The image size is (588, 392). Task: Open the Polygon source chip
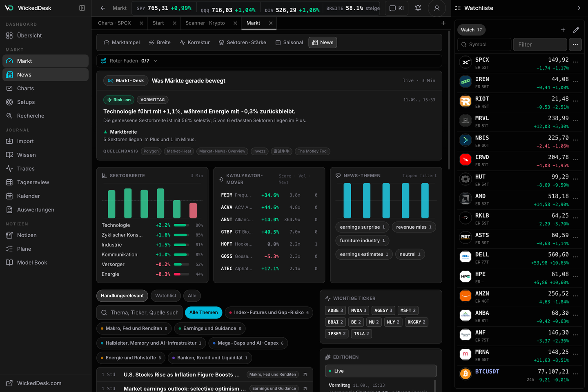tap(151, 151)
